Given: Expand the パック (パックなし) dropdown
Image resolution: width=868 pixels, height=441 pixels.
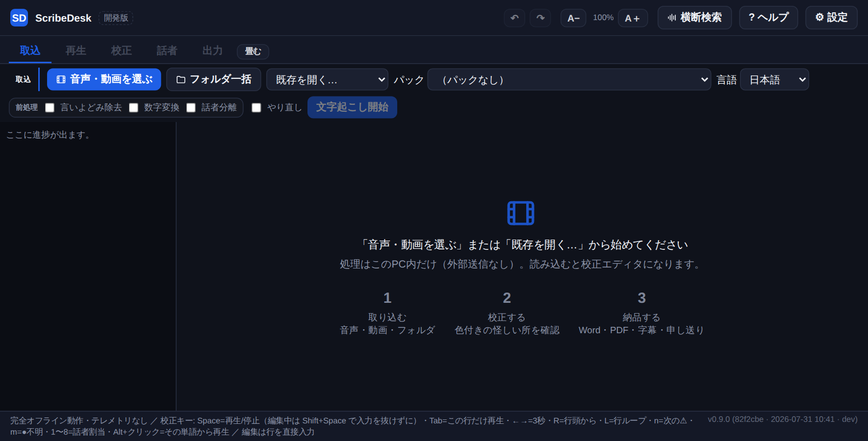Looking at the screenshot, I should point(569,79).
